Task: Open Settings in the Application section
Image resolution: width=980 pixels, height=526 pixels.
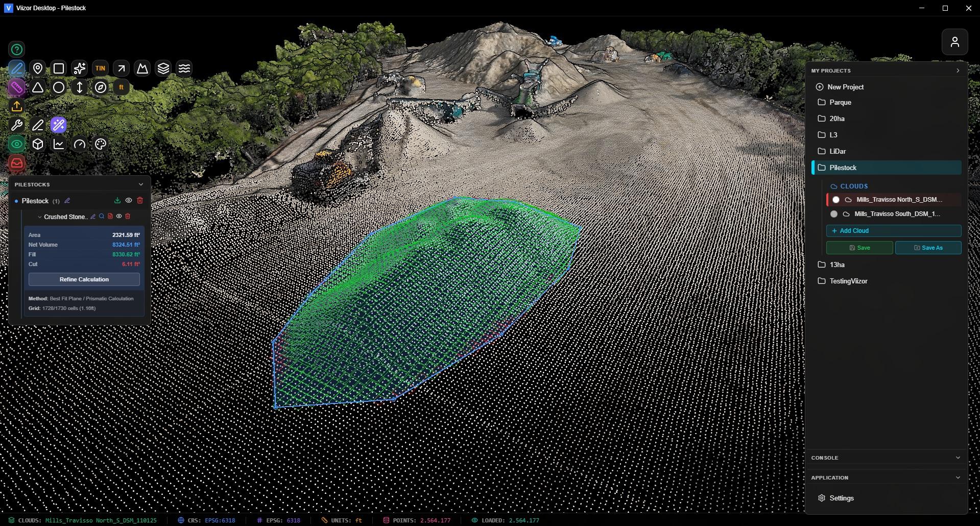Action: (841, 498)
